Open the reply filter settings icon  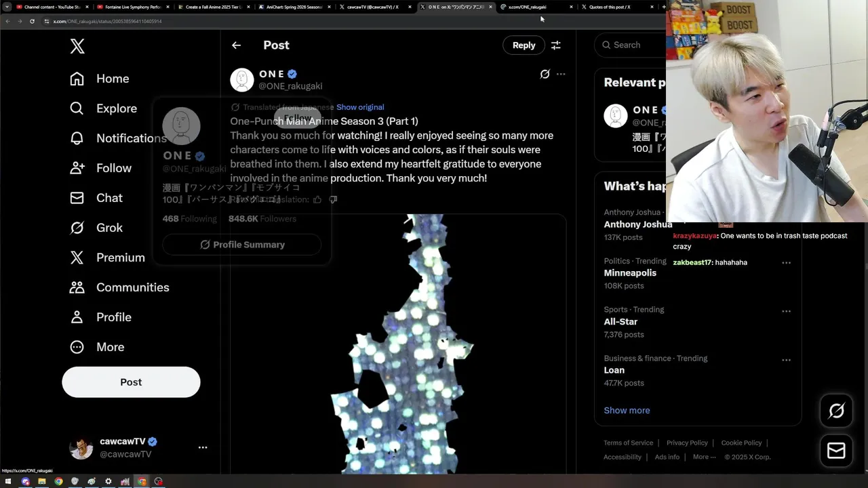click(x=555, y=45)
